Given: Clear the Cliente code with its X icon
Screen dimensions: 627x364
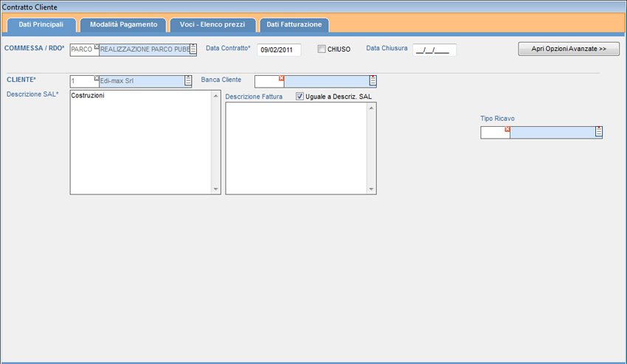Looking at the screenshot, I should (x=97, y=78).
